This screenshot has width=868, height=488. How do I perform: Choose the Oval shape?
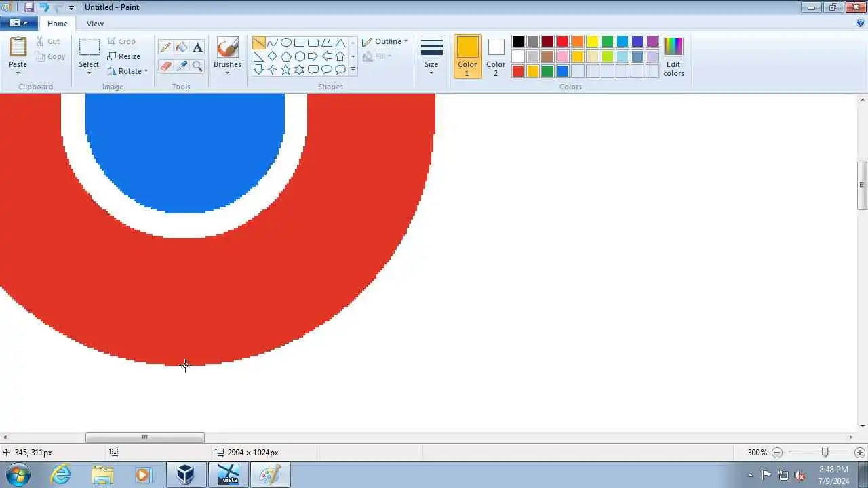pyautogui.click(x=285, y=43)
